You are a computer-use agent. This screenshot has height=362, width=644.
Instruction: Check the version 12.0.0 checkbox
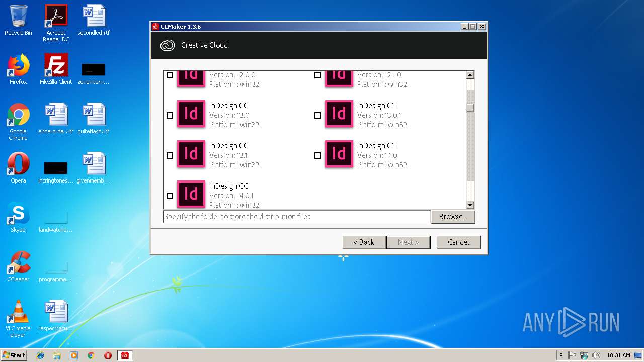point(170,75)
